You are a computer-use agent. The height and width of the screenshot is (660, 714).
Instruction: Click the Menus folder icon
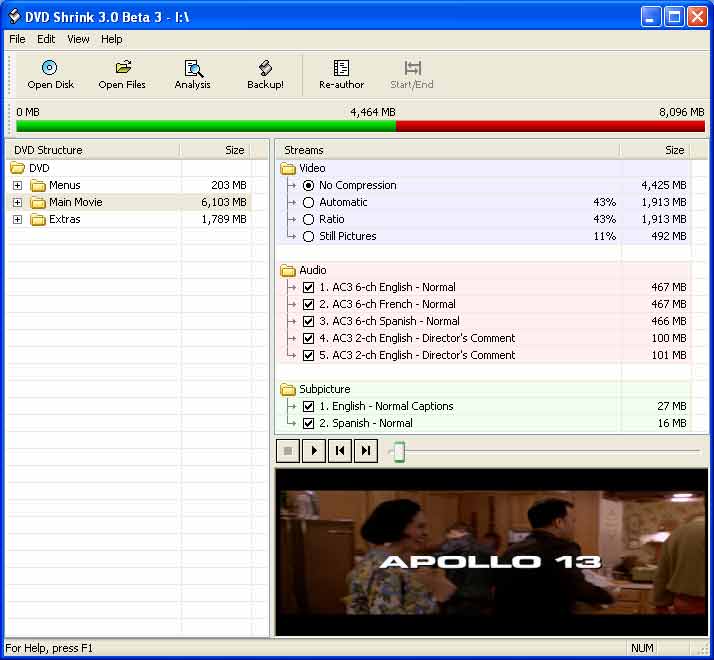point(38,185)
